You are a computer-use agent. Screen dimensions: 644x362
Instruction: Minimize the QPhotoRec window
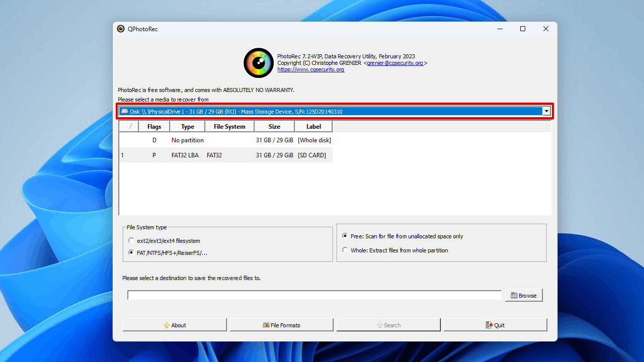pos(500,29)
